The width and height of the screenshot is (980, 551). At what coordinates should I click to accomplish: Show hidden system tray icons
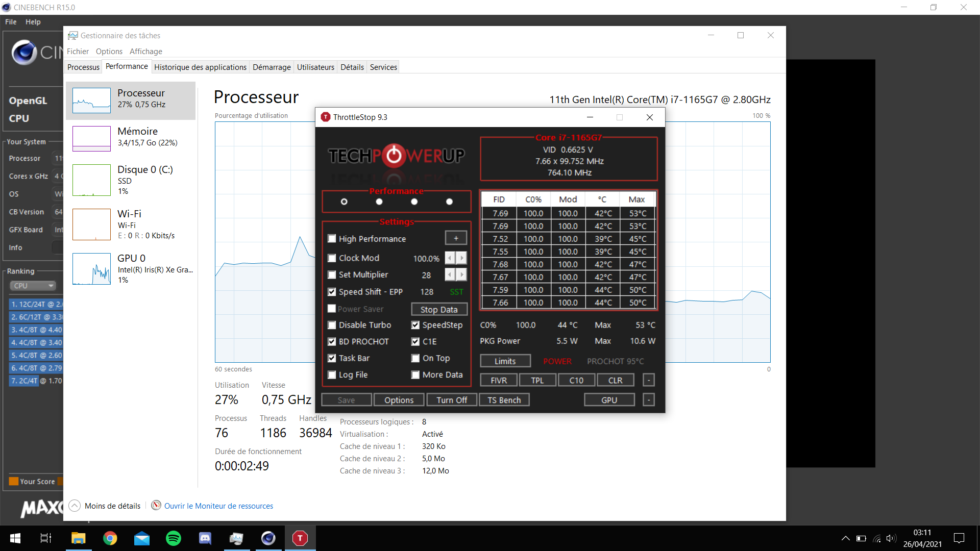tap(846, 538)
